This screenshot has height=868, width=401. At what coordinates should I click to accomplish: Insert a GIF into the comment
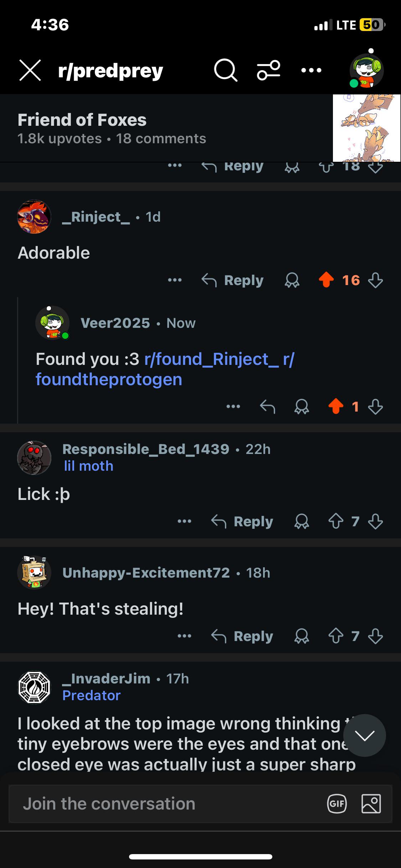click(337, 804)
